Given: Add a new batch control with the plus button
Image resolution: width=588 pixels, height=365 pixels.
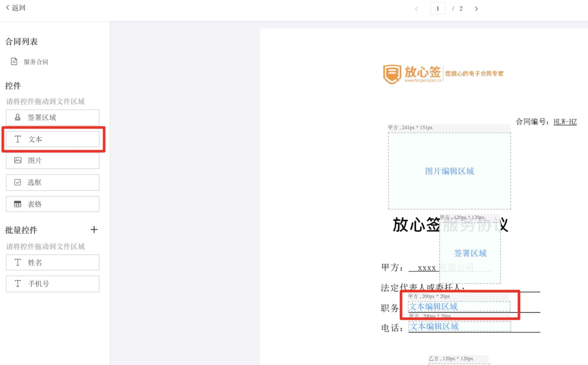Looking at the screenshot, I should point(94,230).
